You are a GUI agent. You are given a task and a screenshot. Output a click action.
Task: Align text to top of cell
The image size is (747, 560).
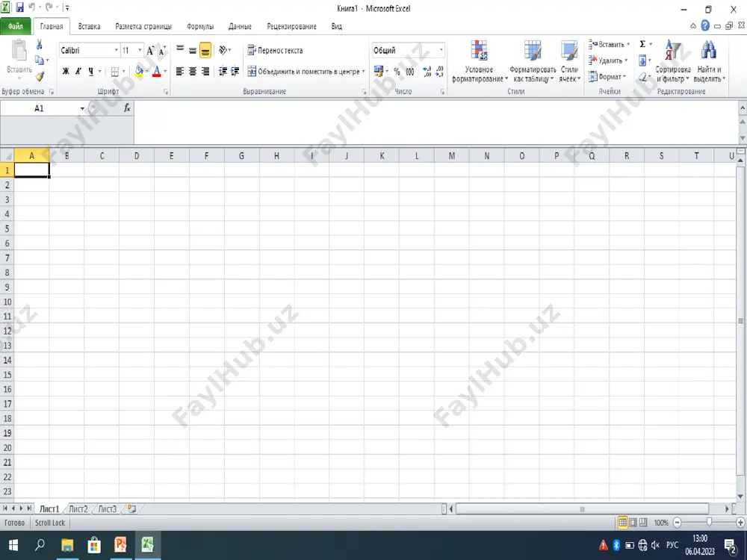(x=180, y=50)
